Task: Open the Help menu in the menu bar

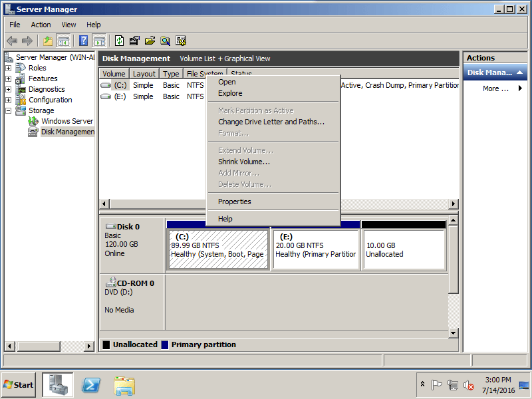Action: pos(93,25)
